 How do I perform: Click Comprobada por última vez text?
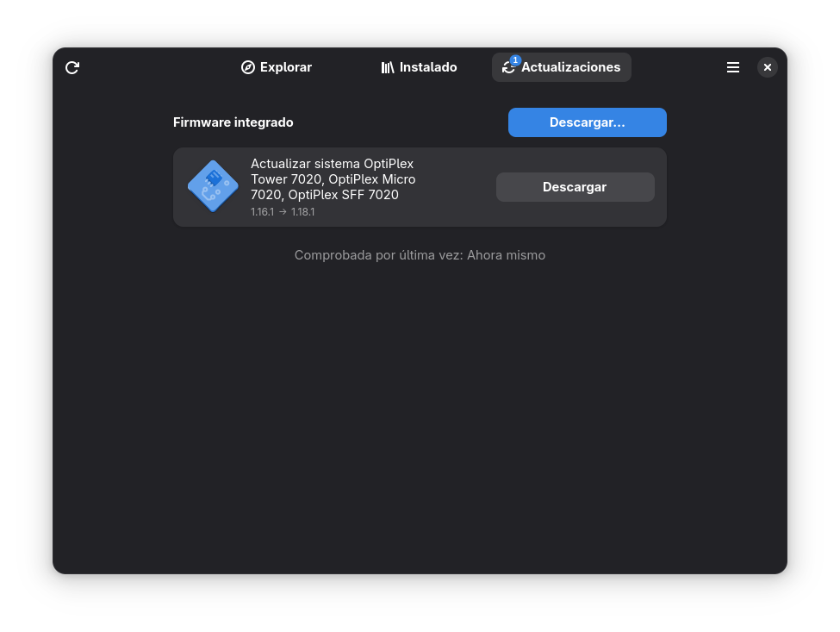[x=420, y=255]
